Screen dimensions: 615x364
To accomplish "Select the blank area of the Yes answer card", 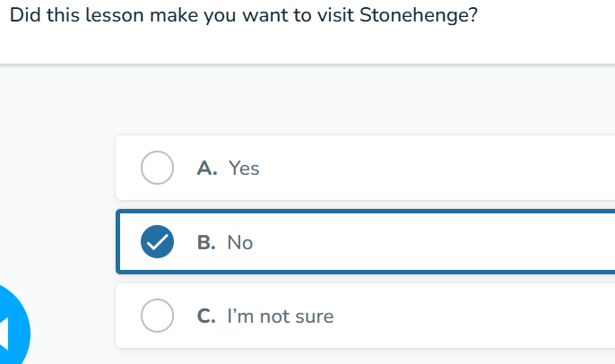I will pyautogui.click(x=431, y=168).
